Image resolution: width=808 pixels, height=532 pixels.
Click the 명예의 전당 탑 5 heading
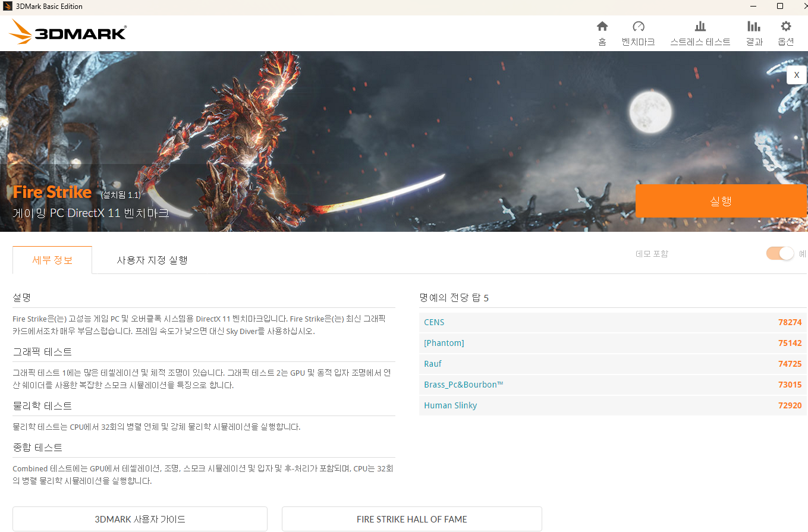454,298
